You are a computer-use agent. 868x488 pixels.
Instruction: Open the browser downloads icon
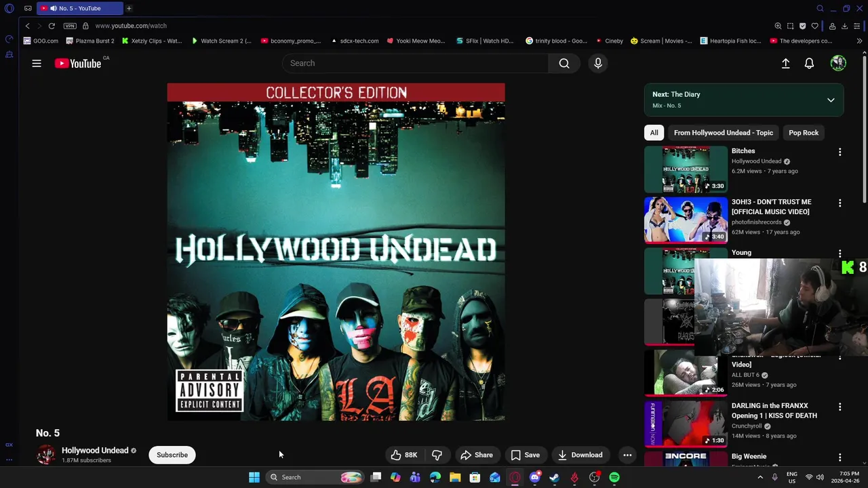coord(844,26)
